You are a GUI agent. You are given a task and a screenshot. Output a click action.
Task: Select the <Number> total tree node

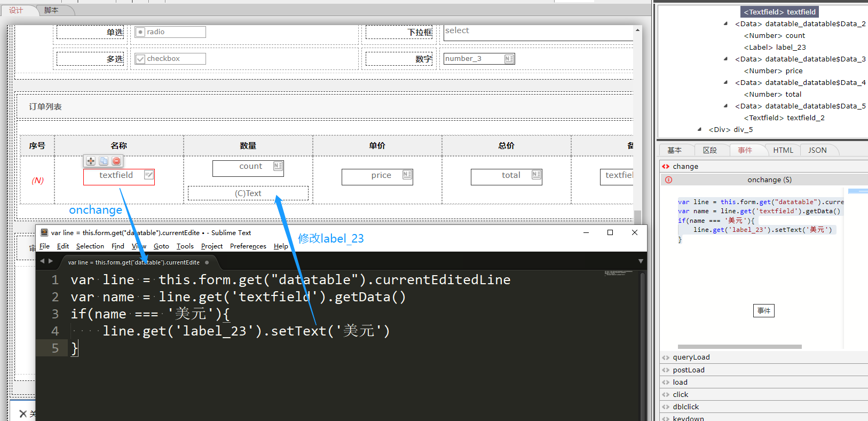click(x=773, y=94)
